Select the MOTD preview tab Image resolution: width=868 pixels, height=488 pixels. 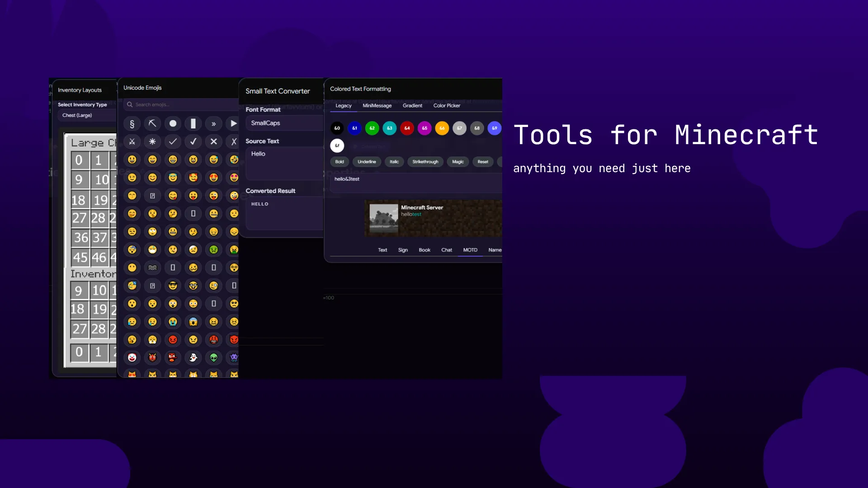[470, 250]
